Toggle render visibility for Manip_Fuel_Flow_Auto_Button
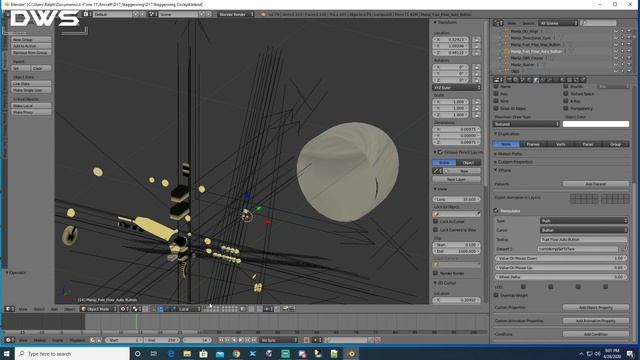 pyautogui.click(x=629, y=51)
